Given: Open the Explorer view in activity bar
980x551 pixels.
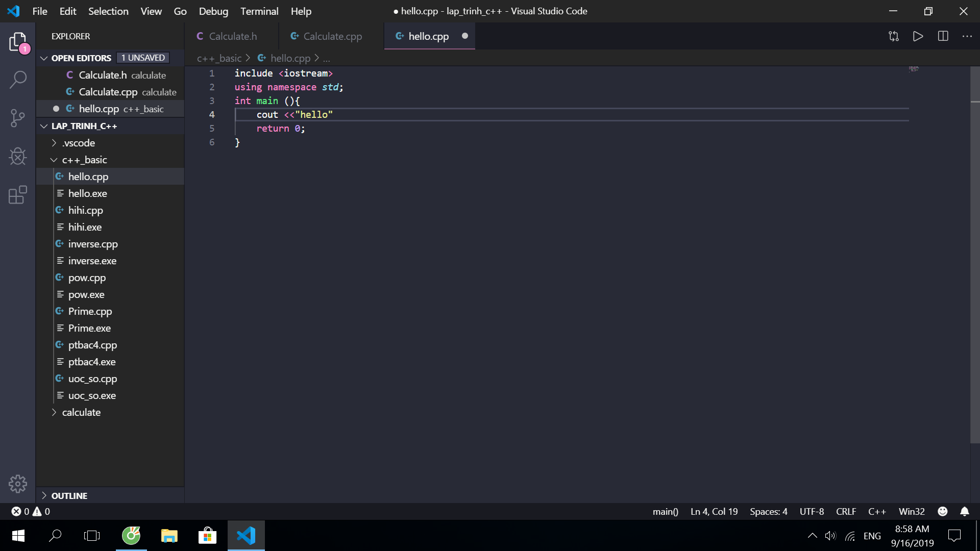Looking at the screenshot, I should (18, 41).
